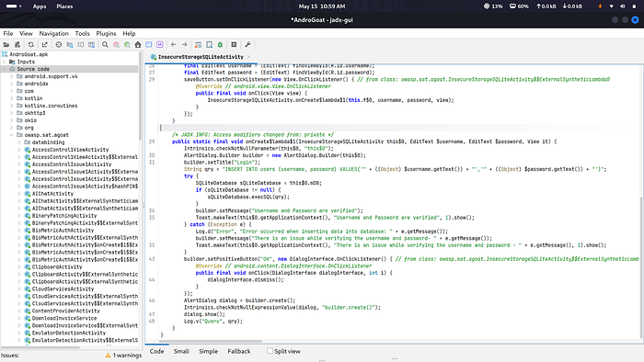Enable the Split view checkbox
Image resolution: width=644 pixels, height=362 pixels.
click(x=270, y=351)
